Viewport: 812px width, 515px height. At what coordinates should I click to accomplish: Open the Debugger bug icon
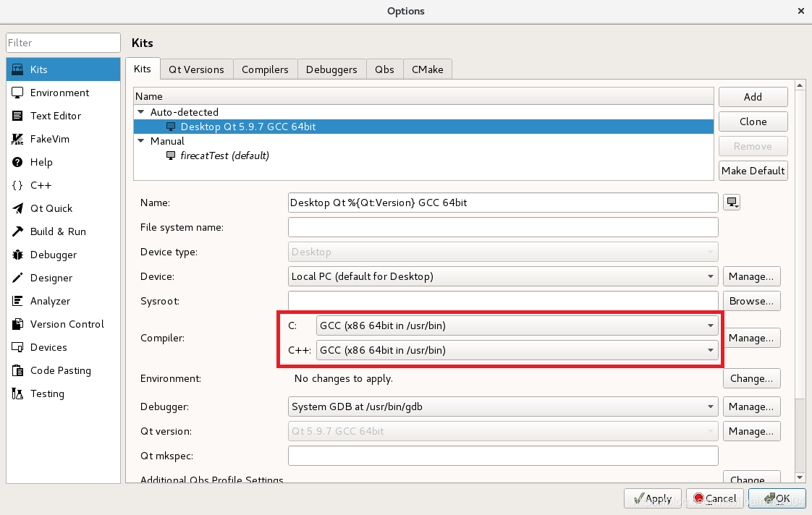click(x=17, y=255)
